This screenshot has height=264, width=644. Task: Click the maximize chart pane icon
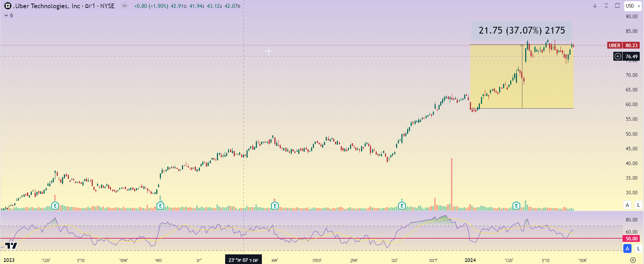[617, 6]
